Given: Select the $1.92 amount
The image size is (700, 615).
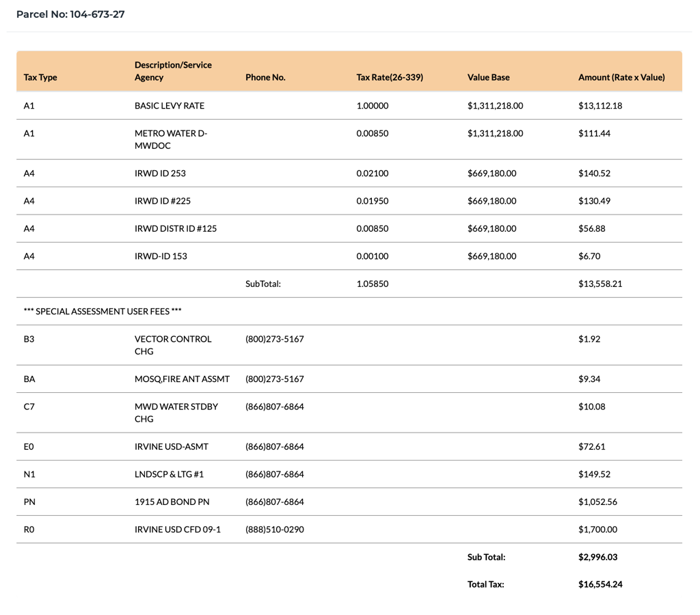Looking at the screenshot, I should point(589,339).
